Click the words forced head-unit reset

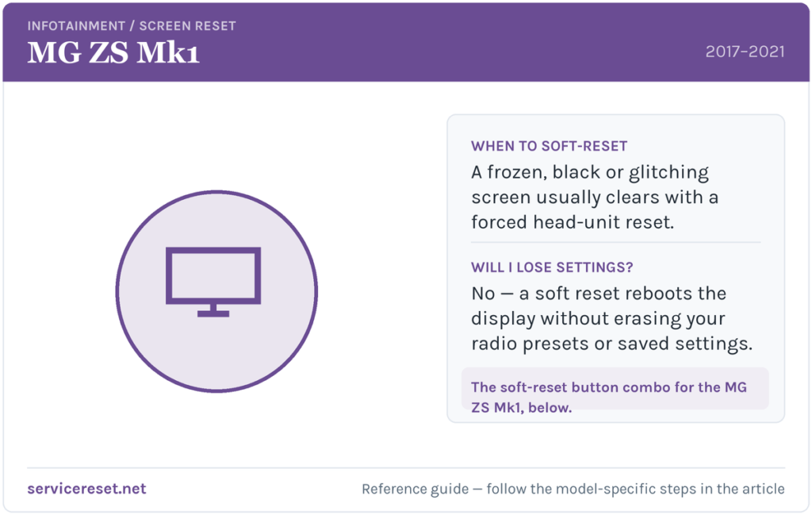(x=573, y=222)
